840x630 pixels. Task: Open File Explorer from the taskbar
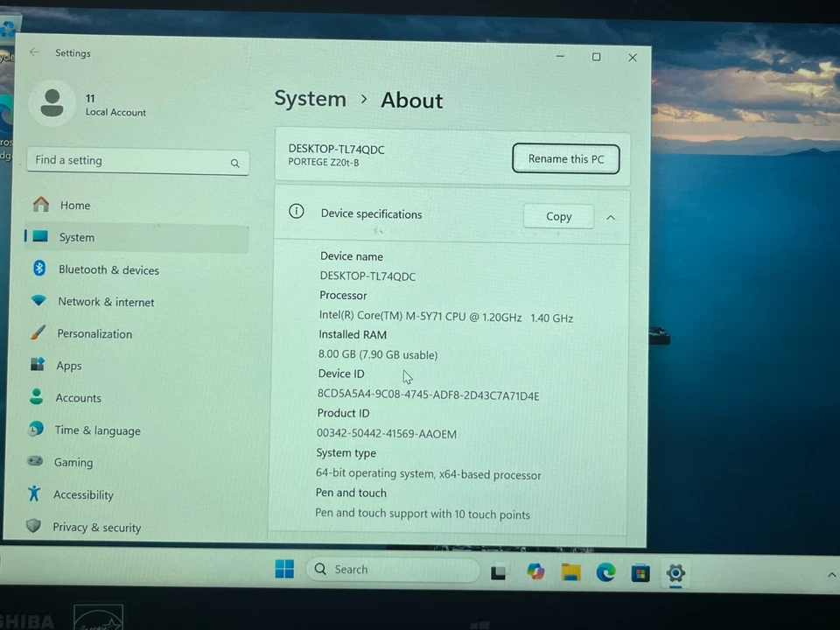point(570,572)
